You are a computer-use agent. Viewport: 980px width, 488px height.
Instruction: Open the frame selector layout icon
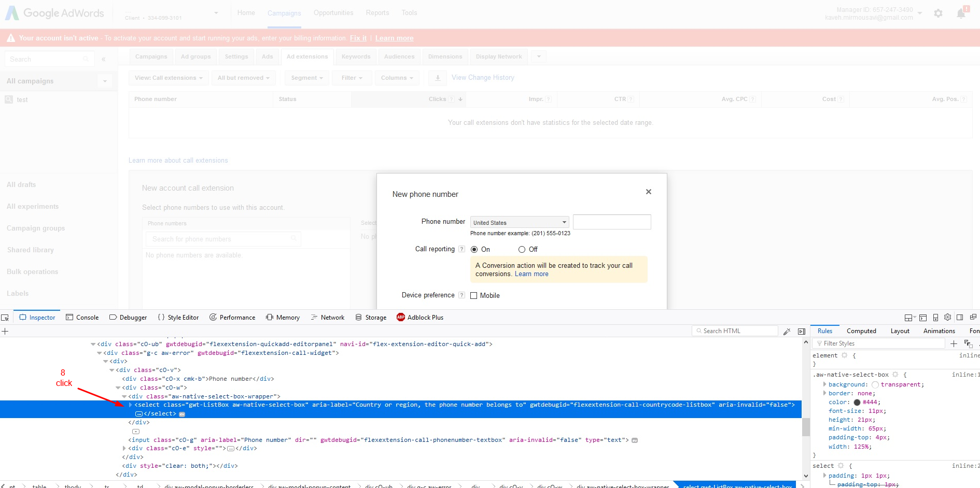click(x=909, y=318)
